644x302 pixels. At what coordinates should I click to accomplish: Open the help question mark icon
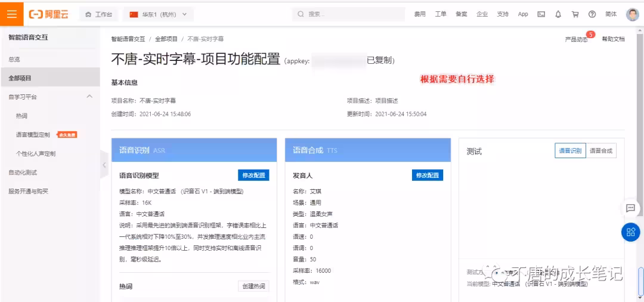(592, 14)
